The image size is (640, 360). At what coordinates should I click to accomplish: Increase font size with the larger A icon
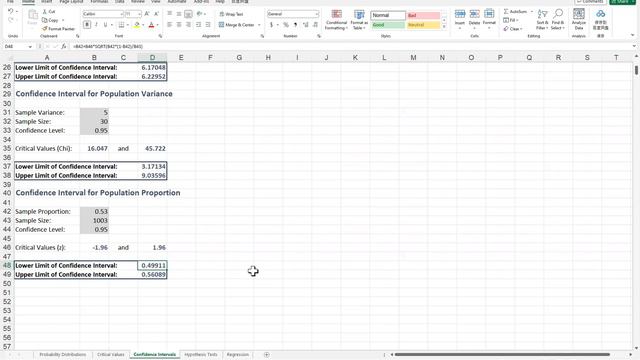pos(147,14)
